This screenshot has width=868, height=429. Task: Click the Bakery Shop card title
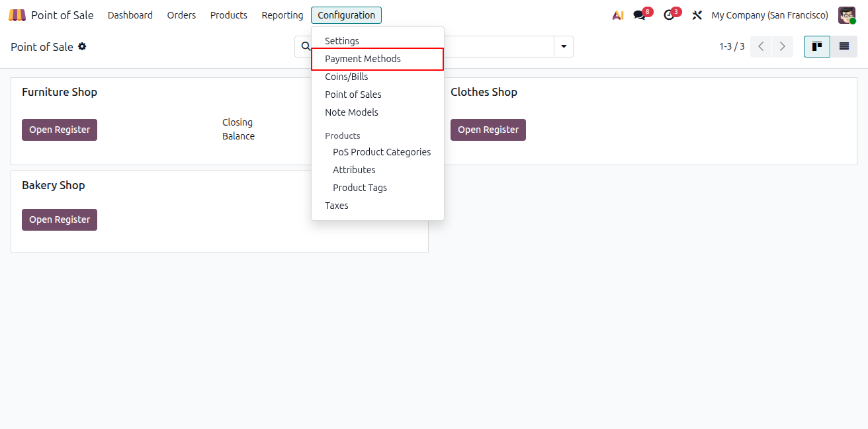point(54,185)
